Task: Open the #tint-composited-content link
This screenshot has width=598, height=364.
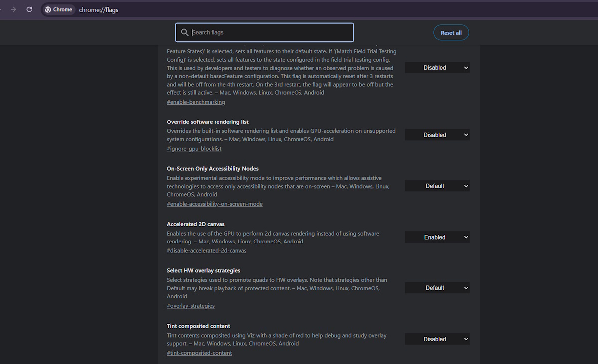Action: (x=199, y=353)
